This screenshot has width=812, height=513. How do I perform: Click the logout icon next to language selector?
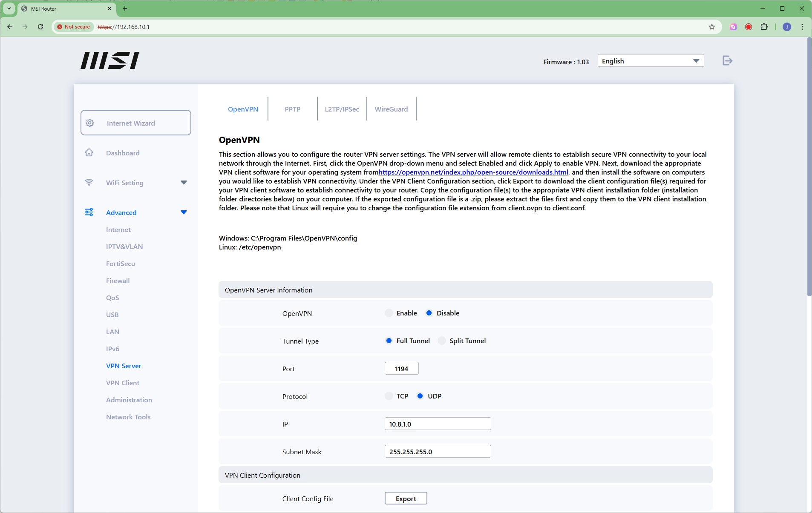727,61
